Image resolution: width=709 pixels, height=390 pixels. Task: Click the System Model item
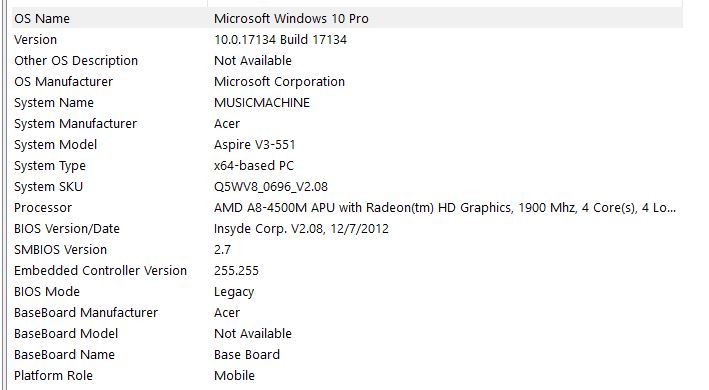point(347,145)
